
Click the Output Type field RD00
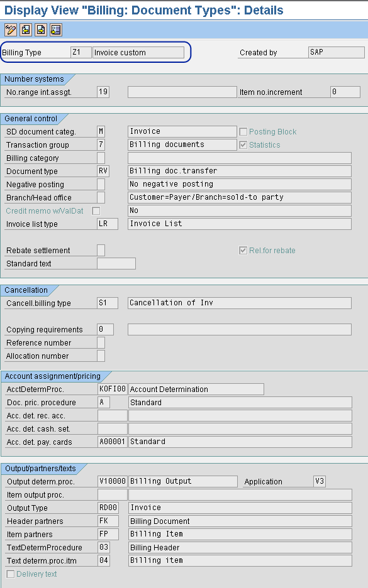point(109,508)
